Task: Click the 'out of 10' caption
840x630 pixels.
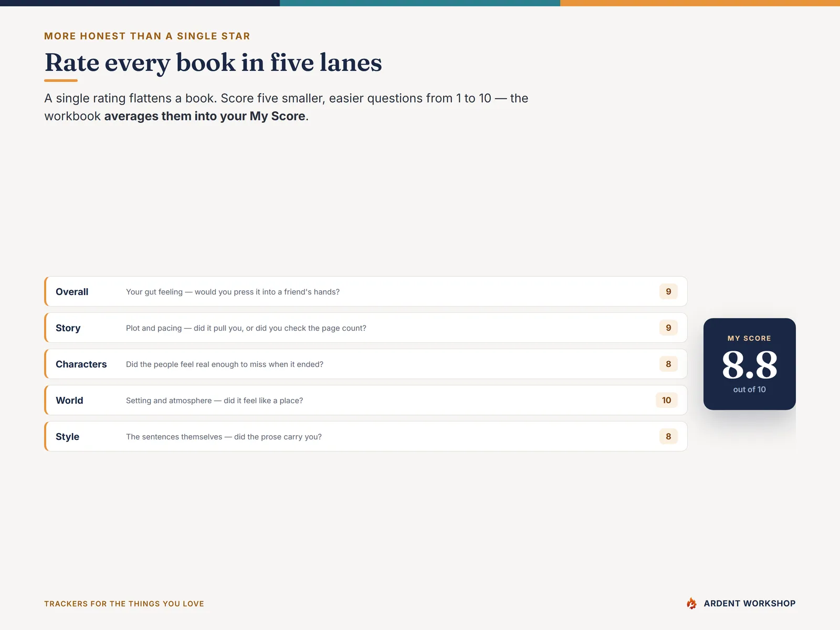Action: [750, 390]
